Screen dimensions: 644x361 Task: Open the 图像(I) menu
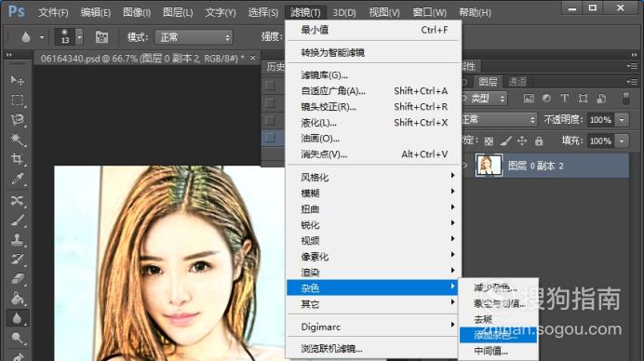137,12
